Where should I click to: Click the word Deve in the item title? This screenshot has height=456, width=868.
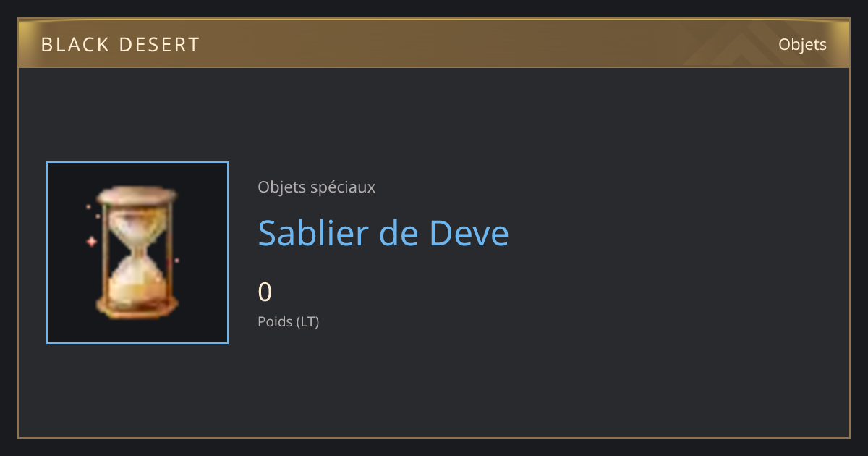point(469,233)
